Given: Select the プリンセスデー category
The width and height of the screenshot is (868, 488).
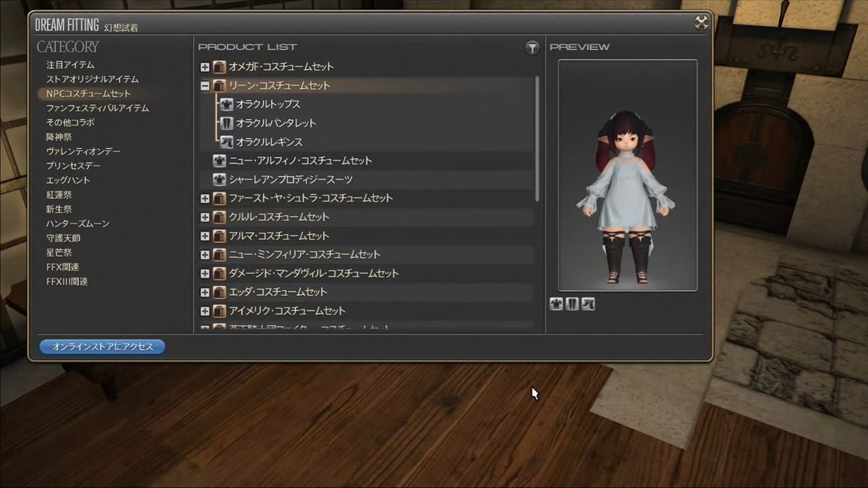Looking at the screenshot, I should point(73,166).
